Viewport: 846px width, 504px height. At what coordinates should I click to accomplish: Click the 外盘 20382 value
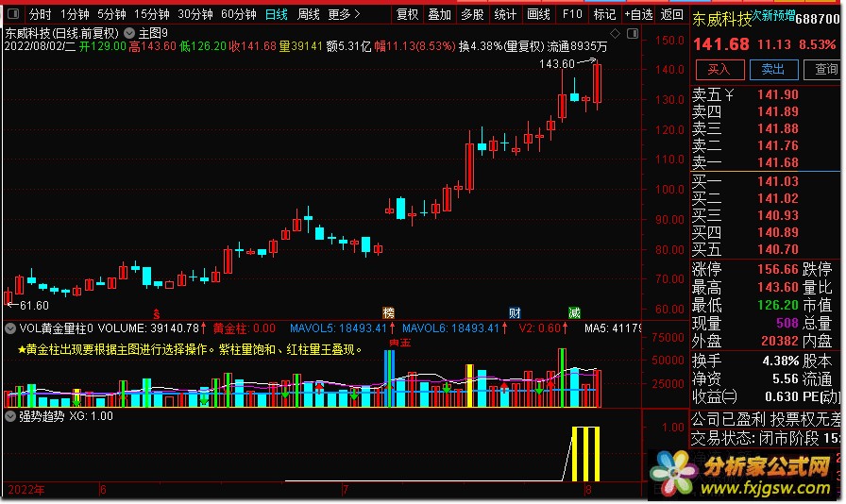(x=780, y=341)
